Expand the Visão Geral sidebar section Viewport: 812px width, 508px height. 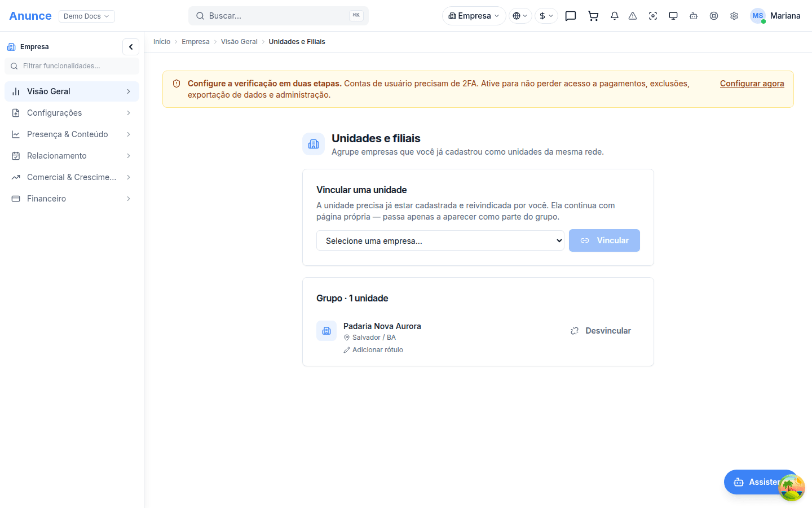coord(72,91)
